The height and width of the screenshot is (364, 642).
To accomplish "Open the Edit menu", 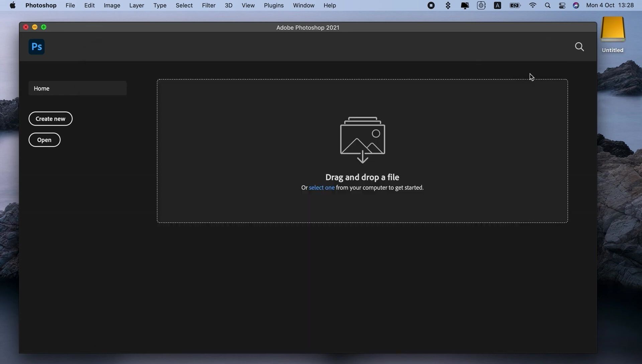I will (89, 5).
